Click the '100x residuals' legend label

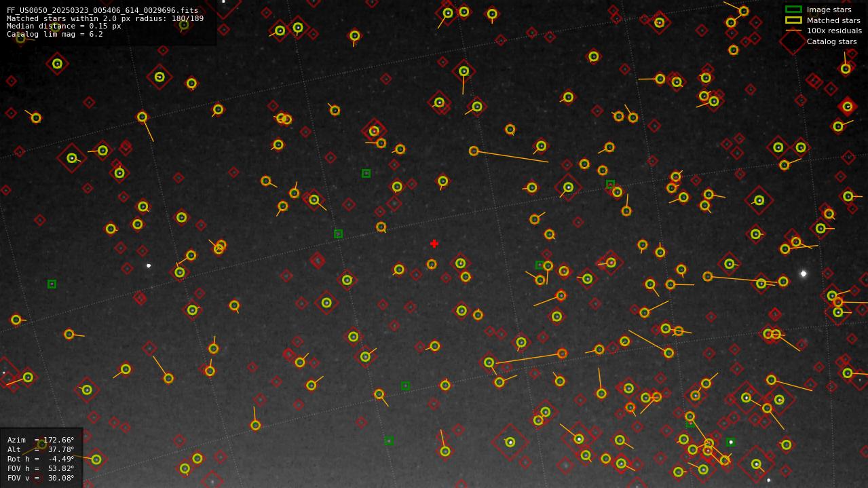[x=834, y=31]
